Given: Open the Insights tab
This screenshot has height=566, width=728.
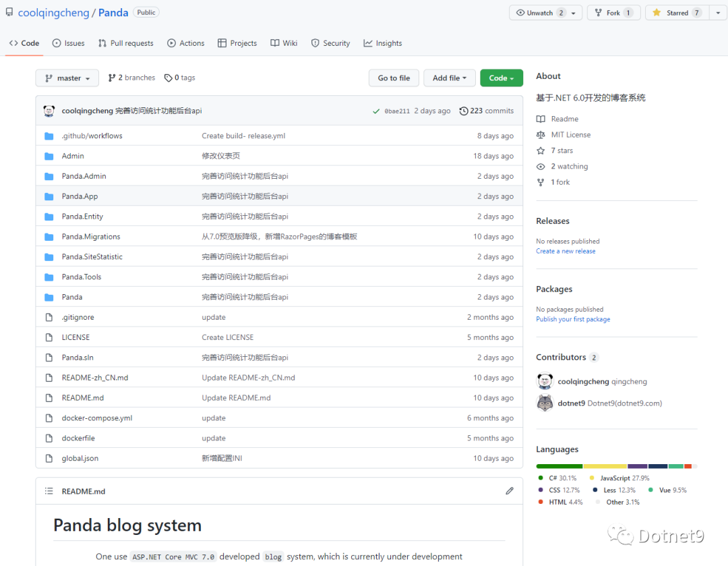Looking at the screenshot, I should point(383,43).
